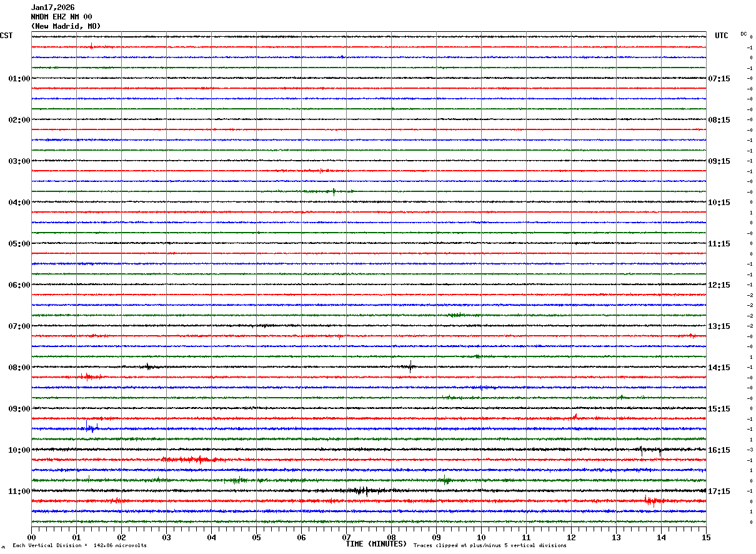This screenshot has width=756, height=554.
Task: Click the 11:15 UTC time label
Action: [x=719, y=243]
